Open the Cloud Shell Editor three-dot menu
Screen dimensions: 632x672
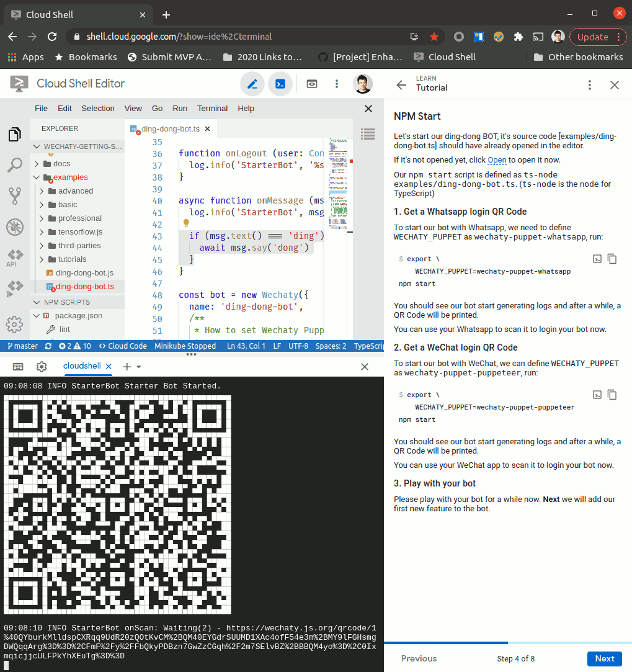coord(337,84)
